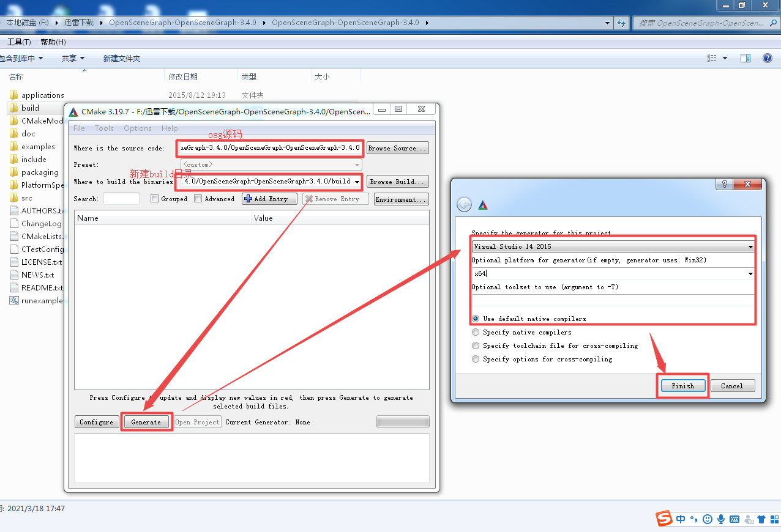Click the back arrow in generator dialog
Viewport: 781px width, 532px height.
pos(465,205)
